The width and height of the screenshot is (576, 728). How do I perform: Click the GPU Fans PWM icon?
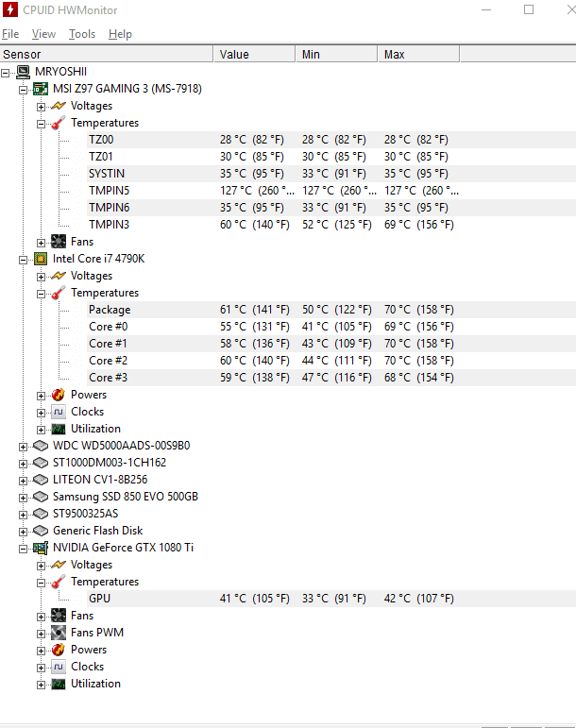point(59,633)
